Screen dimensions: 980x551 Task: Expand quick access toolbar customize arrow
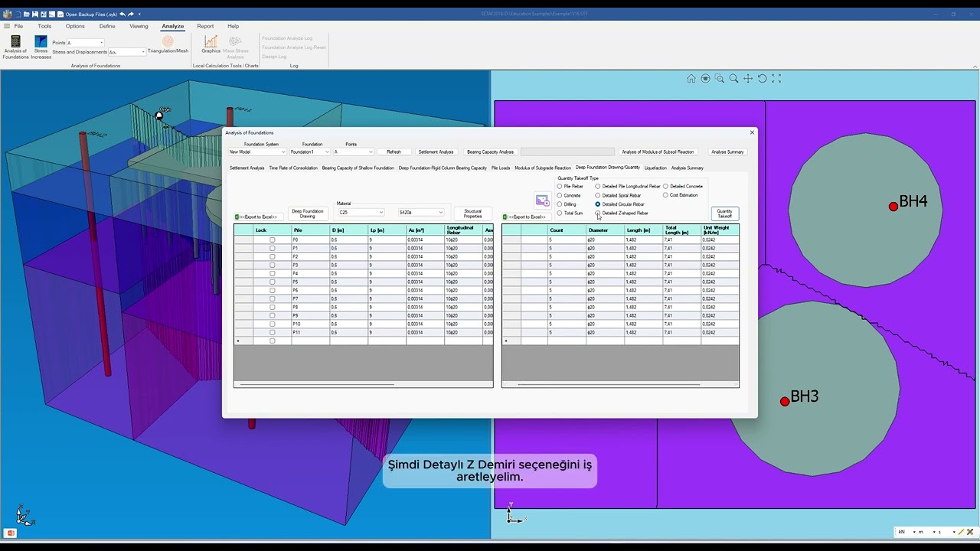coord(139,14)
